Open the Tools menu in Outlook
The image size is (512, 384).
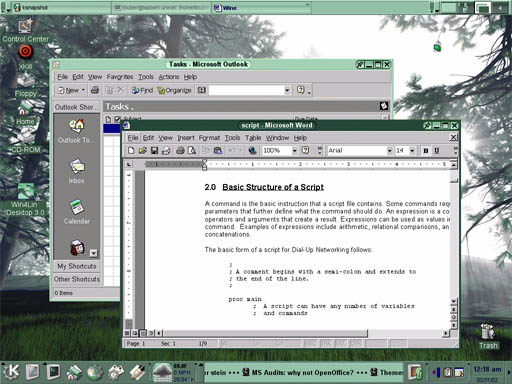coord(146,77)
